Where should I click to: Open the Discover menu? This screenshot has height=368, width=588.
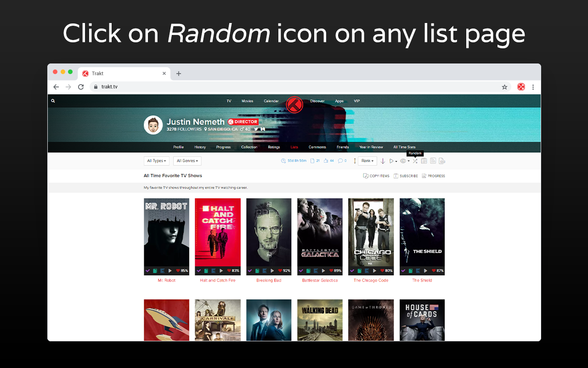pyautogui.click(x=317, y=101)
